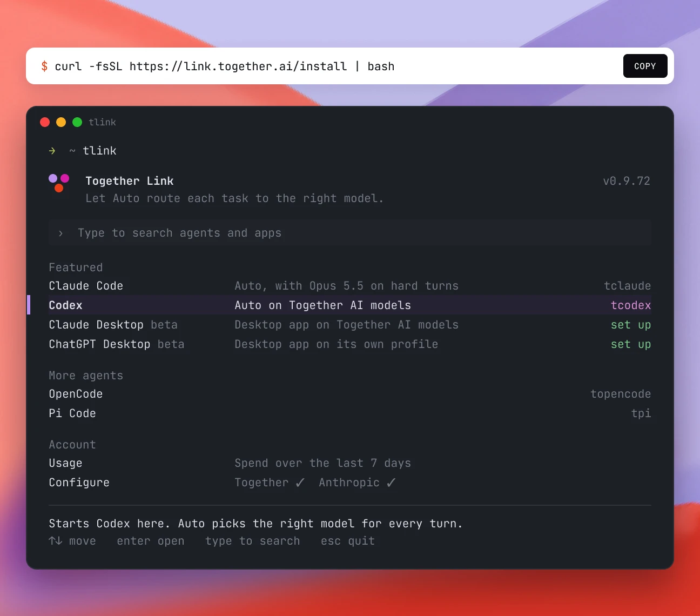Click the green terminal prompt arrow

click(x=52, y=151)
